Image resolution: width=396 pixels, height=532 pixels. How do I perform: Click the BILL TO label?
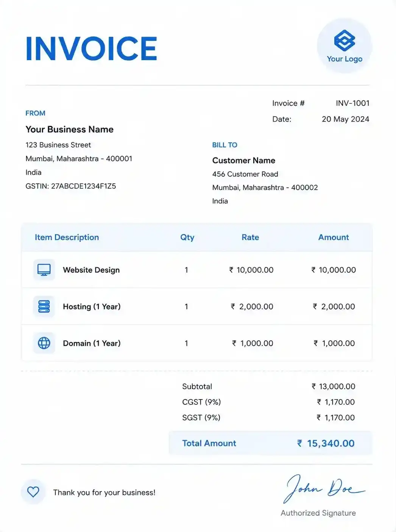pyautogui.click(x=225, y=145)
